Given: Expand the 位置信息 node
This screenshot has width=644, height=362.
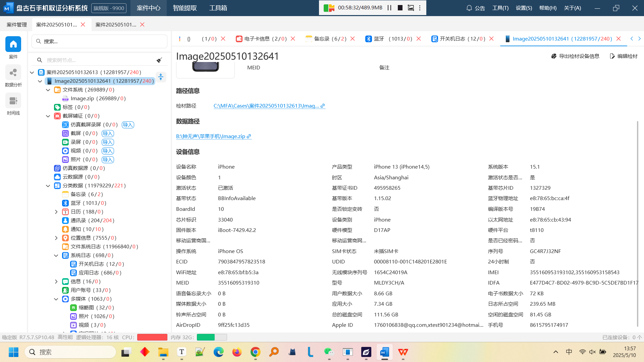Looking at the screenshot, I should [56, 238].
